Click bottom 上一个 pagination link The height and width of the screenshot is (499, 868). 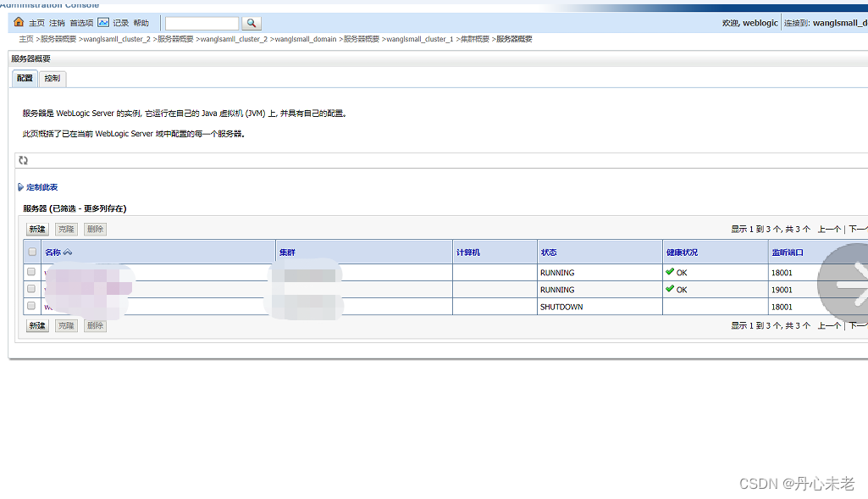tap(829, 325)
